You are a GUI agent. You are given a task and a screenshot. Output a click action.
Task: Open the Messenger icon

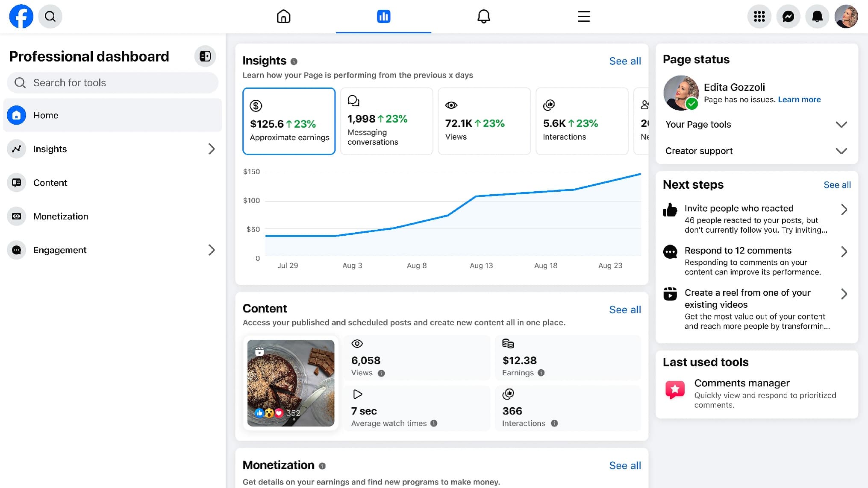pos(788,16)
